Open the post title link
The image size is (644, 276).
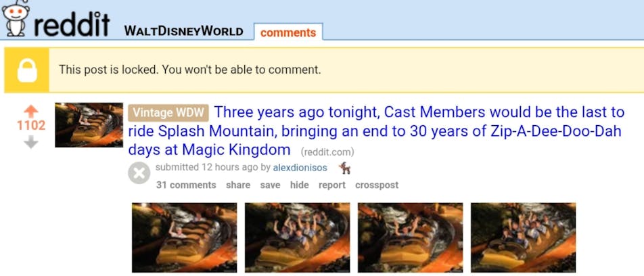point(376,131)
